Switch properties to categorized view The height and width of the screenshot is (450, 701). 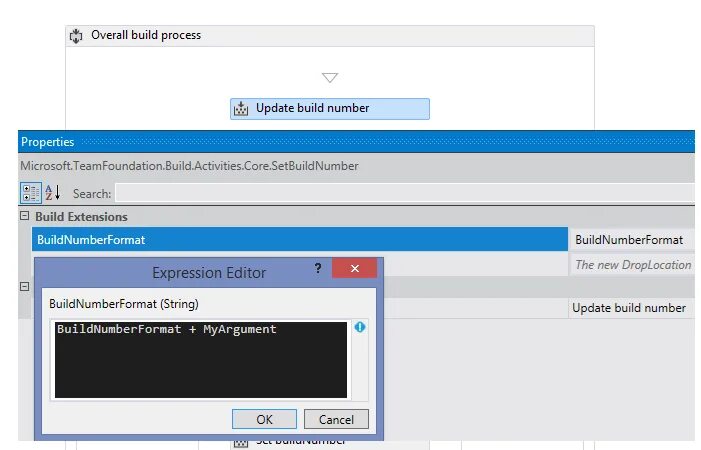point(31,193)
